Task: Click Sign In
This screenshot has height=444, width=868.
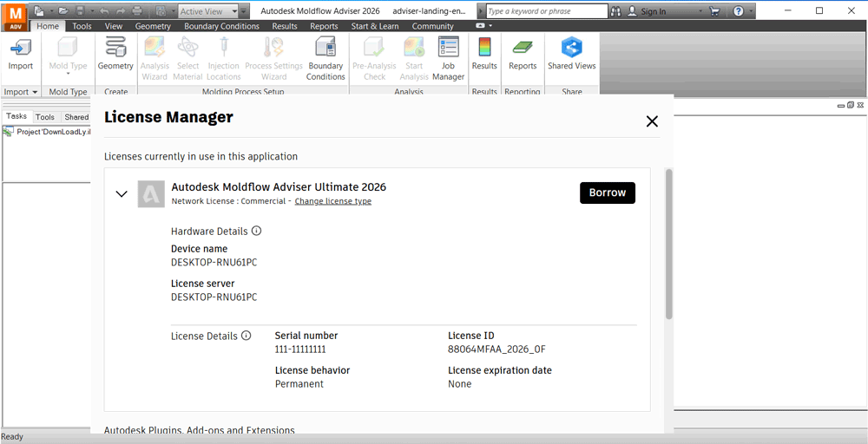Action: point(654,11)
